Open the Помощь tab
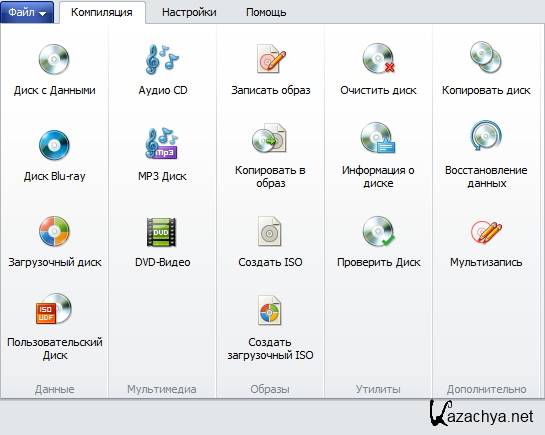The image size is (545, 435). click(266, 13)
